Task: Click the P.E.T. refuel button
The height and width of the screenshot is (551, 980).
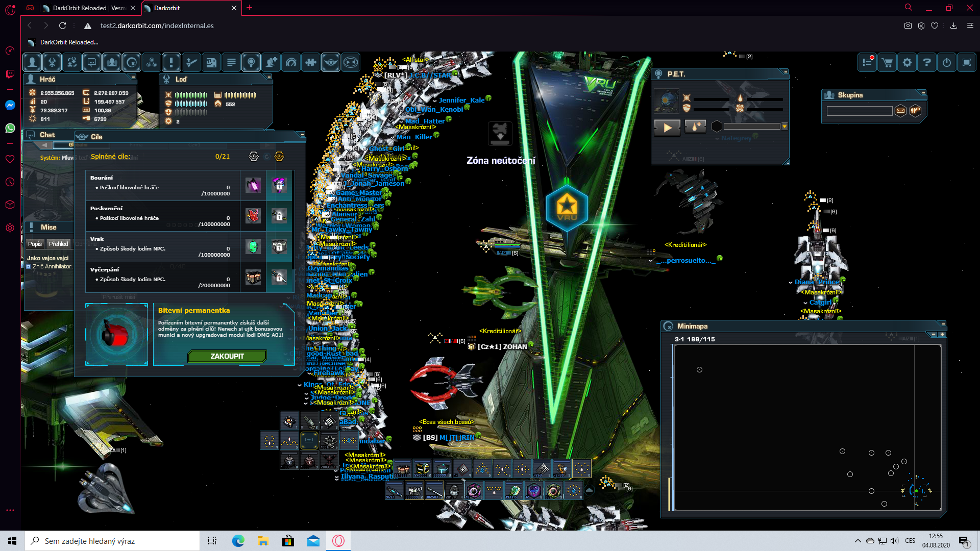Action: [x=695, y=127]
